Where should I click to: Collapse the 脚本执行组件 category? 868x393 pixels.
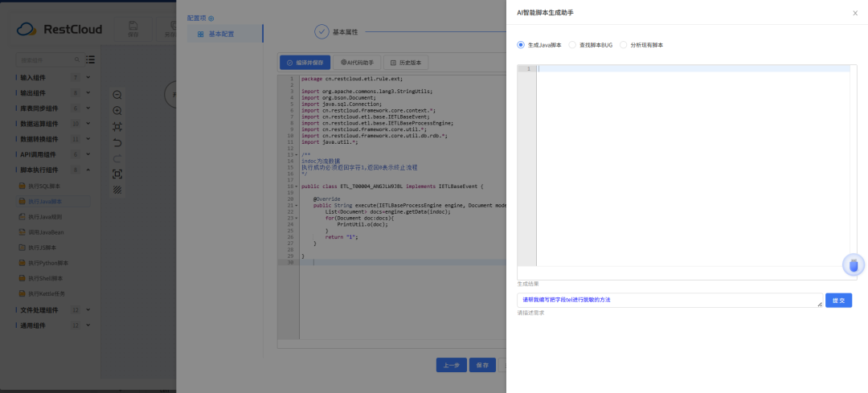88,170
